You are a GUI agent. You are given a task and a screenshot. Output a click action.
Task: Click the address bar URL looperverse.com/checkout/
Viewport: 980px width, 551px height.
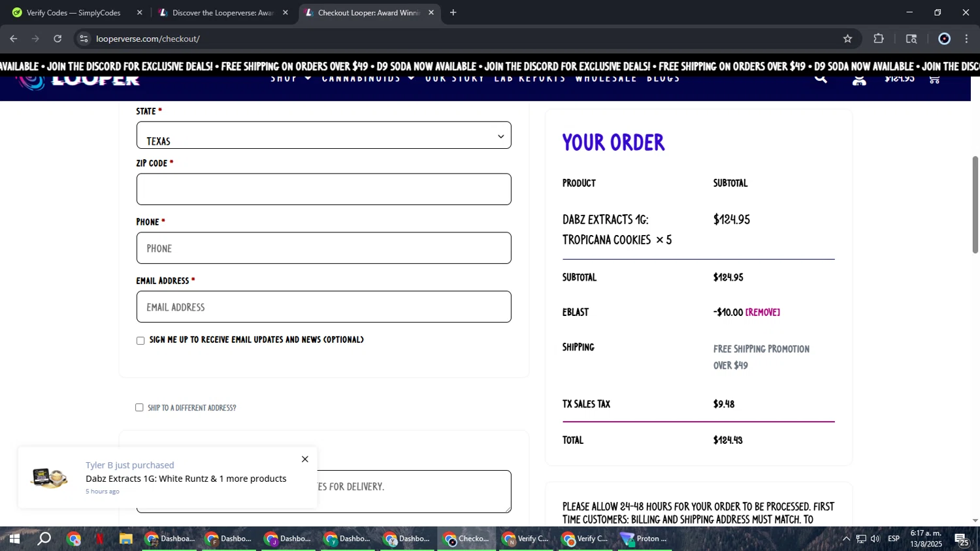coord(148,39)
